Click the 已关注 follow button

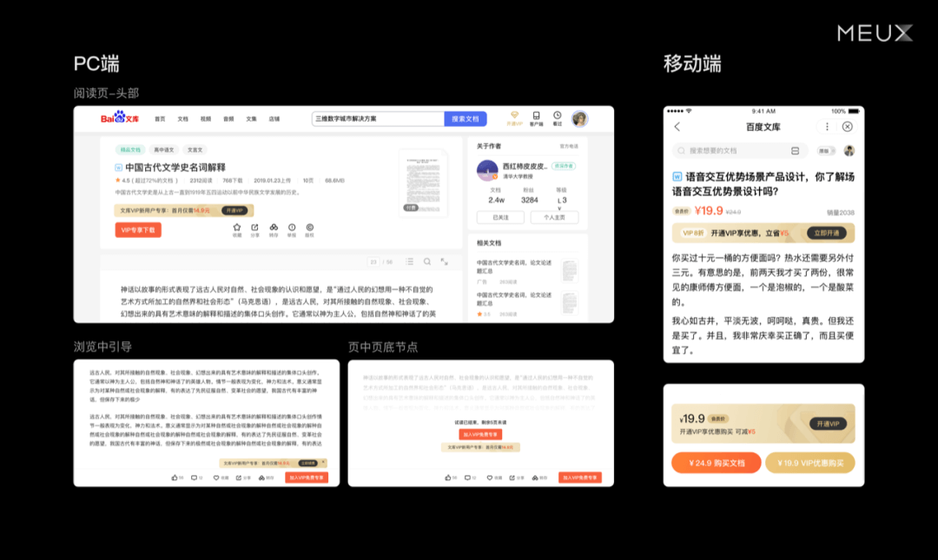(501, 218)
